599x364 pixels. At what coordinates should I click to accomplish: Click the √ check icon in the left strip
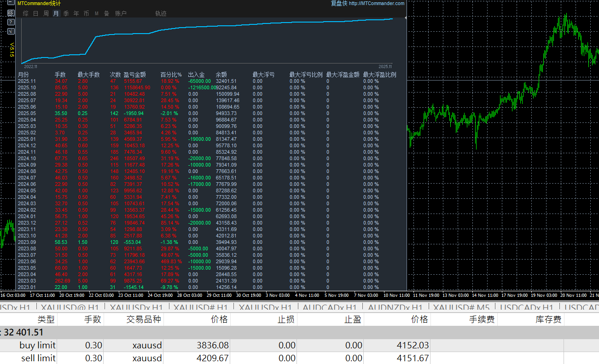coord(12,31)
